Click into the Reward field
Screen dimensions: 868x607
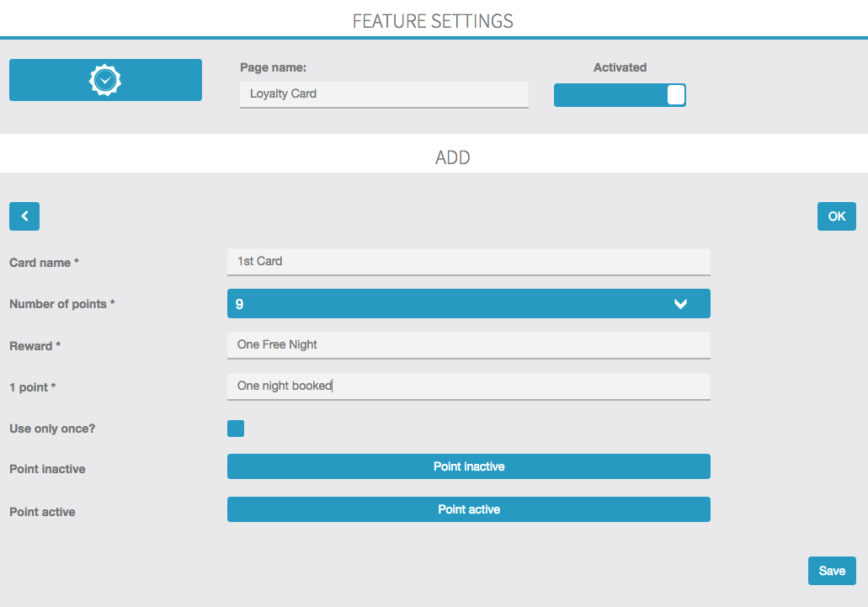pos(468,344)
